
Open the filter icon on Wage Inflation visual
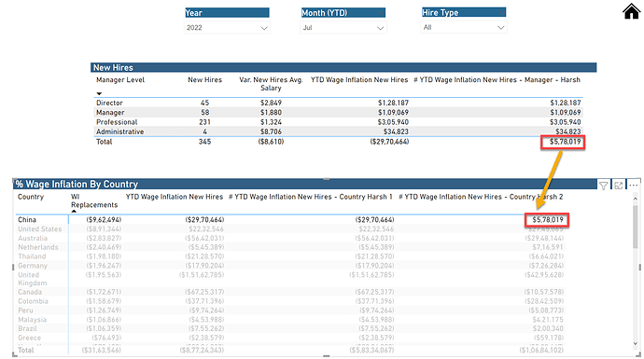point(603,186)
